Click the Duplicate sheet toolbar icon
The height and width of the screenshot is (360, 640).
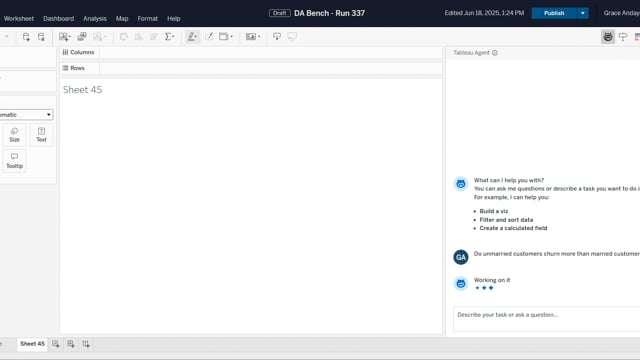click(82, 37)
